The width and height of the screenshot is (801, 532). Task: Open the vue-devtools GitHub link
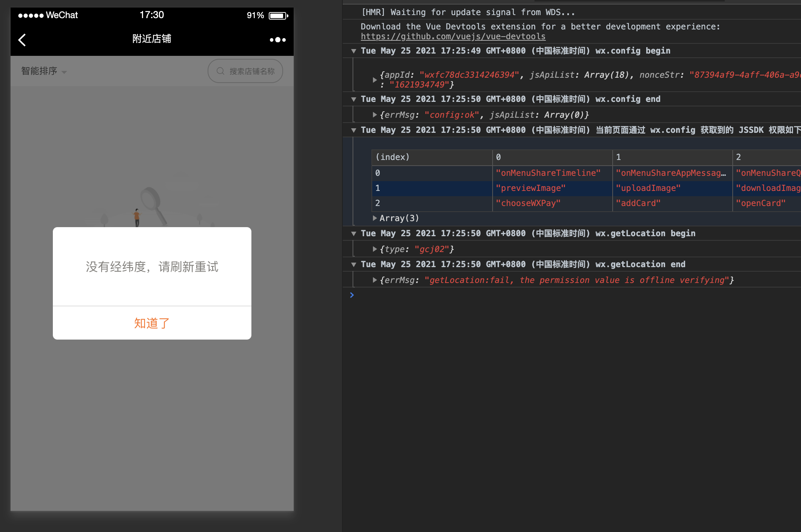[453, 37]
